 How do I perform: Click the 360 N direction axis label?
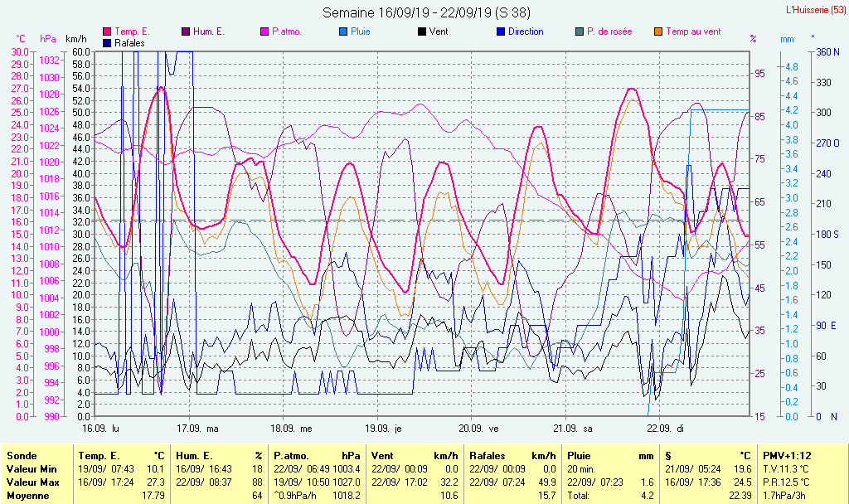[x=828, y=52]
